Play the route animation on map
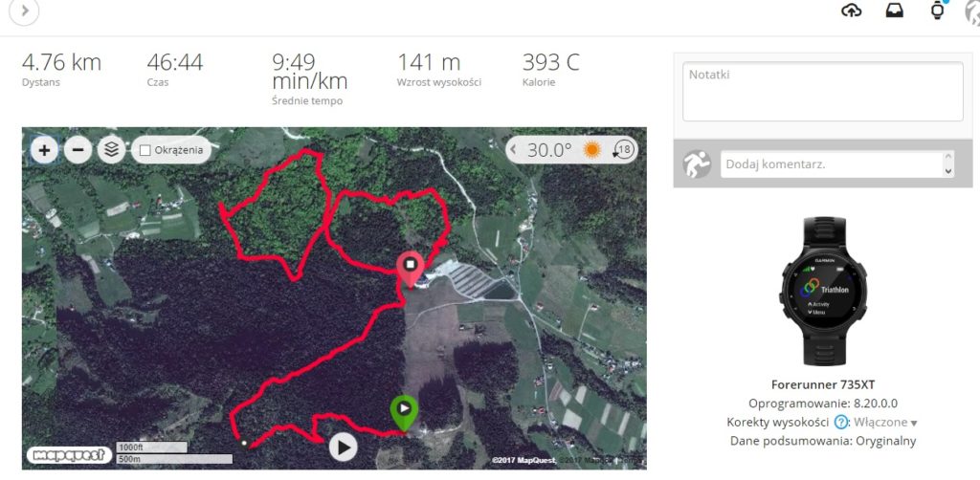Screen dimensions: 980x480 pos(344,447)
